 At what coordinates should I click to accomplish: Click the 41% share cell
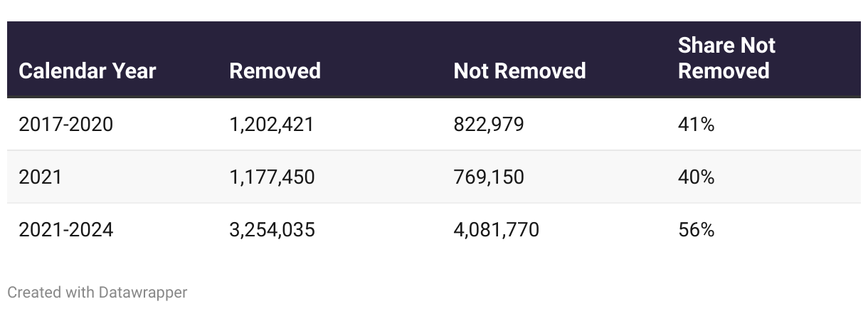click(696, 125)
